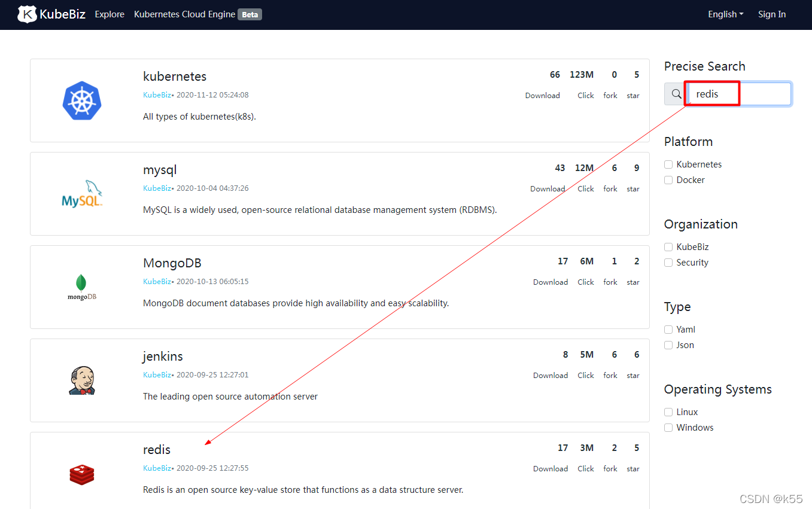Click 'All types of kubernetes(k8s).' description
This screenshot has width=812, height=509.
pos(199,117)
